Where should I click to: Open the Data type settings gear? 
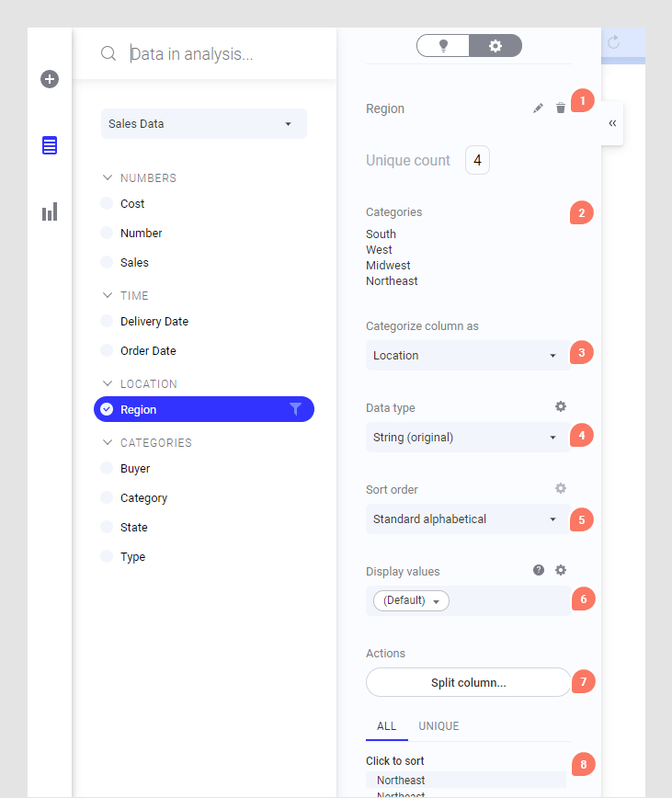[x=561, y=406]
